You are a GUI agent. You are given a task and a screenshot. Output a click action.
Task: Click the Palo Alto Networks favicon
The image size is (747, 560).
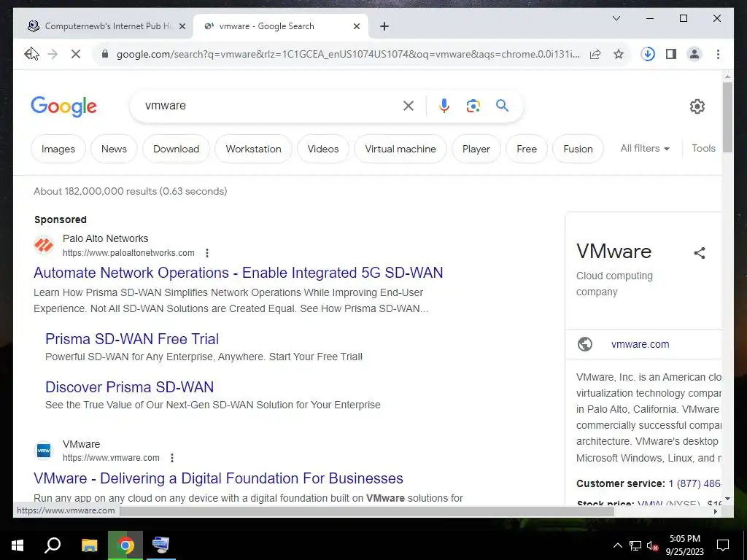44,245
